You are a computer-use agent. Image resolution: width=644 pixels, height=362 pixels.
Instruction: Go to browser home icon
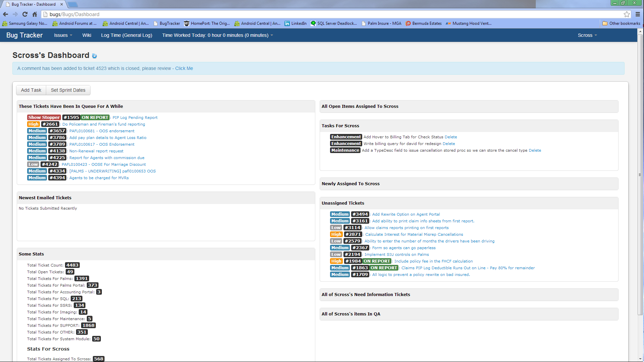[x=35, y=14]
